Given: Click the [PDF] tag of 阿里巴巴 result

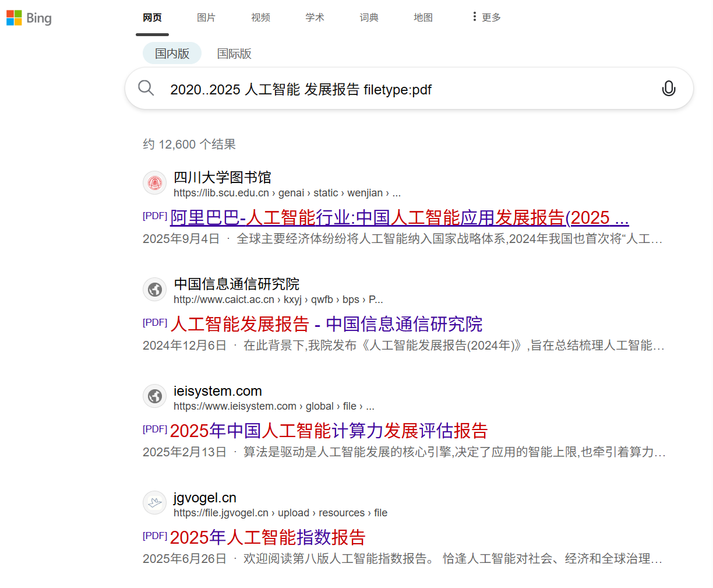Looking at the screenshot, I should point(155,216).
